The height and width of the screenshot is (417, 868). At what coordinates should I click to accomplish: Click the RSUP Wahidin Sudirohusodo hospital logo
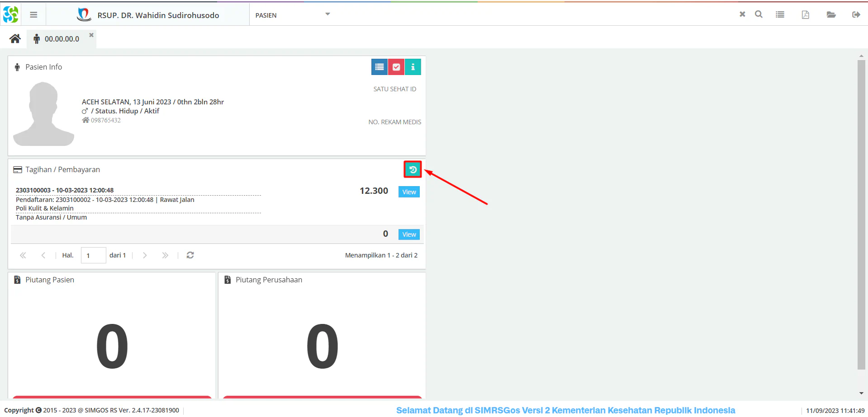tap(84, 14)
